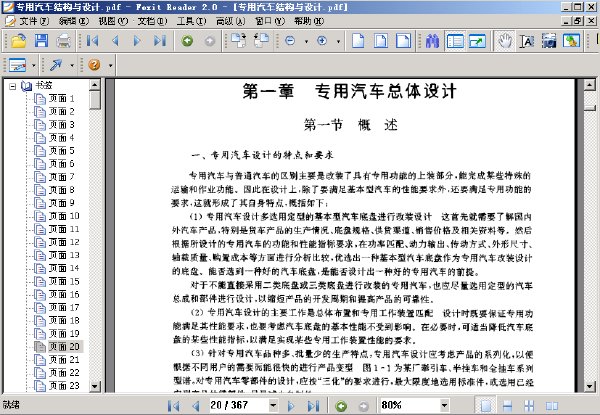
Task: Select the Actual Size page icon
Action: coord(358,41)
